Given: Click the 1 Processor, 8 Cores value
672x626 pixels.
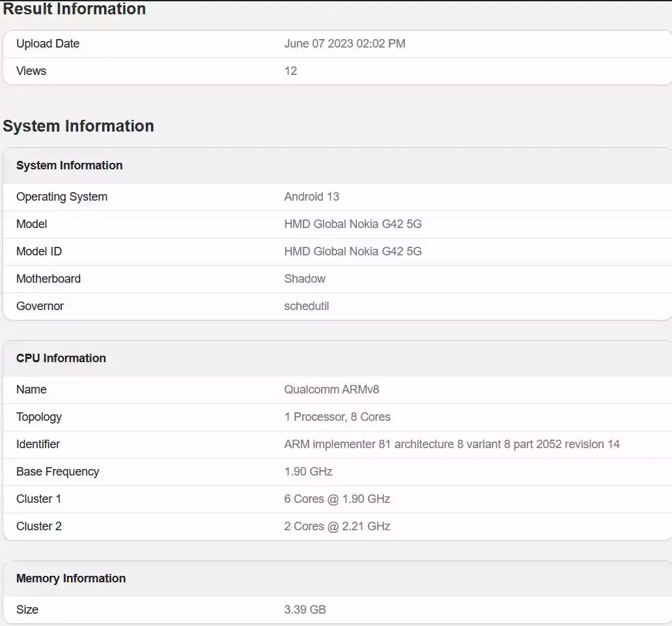Looking at the screenshot, I should click(x=337, y=417).
